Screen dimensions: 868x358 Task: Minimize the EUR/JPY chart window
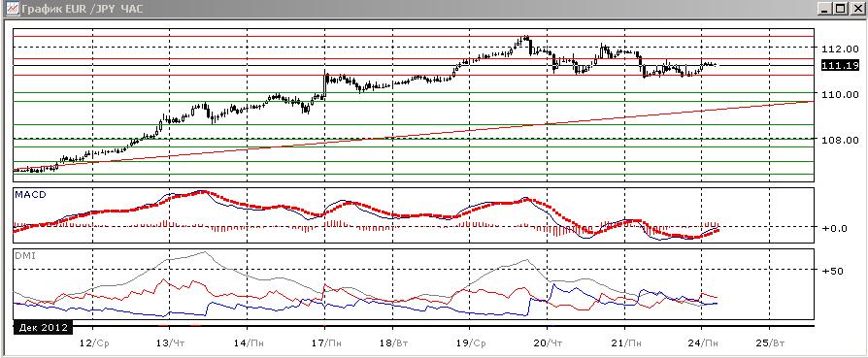pos(825,9)
